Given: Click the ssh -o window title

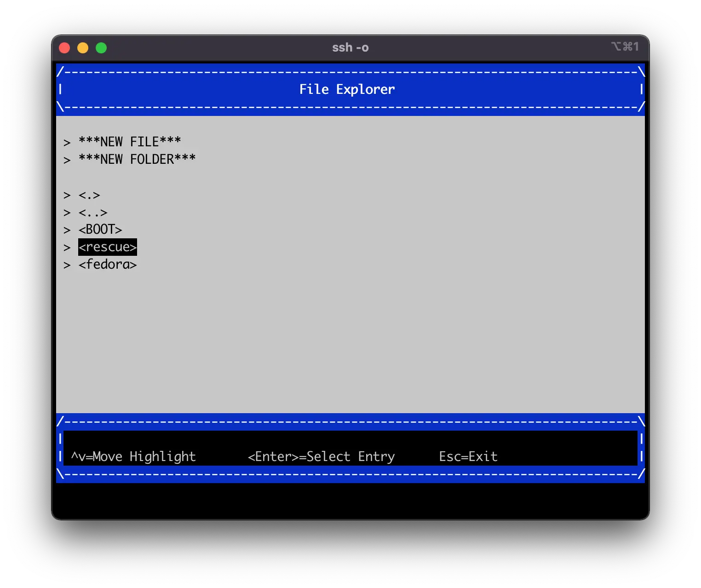Looking at the screenshot, I should coord(350,47).
